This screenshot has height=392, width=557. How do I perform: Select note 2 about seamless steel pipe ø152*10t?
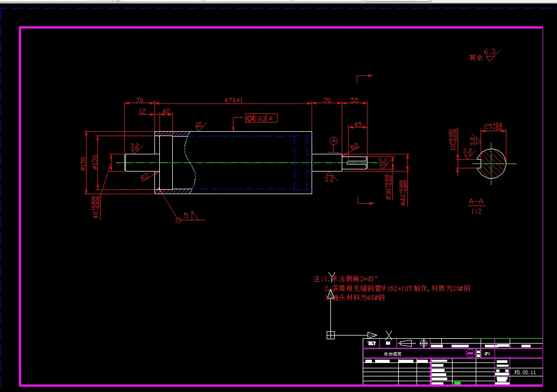tap(398, 288)
